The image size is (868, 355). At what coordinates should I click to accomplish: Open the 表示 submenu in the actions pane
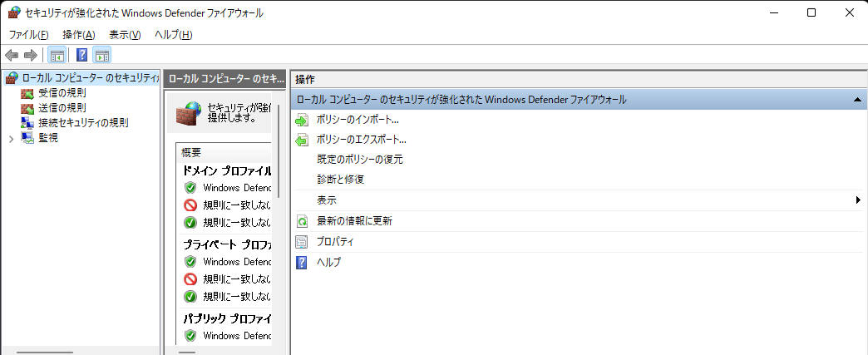[x=327, y=200]
